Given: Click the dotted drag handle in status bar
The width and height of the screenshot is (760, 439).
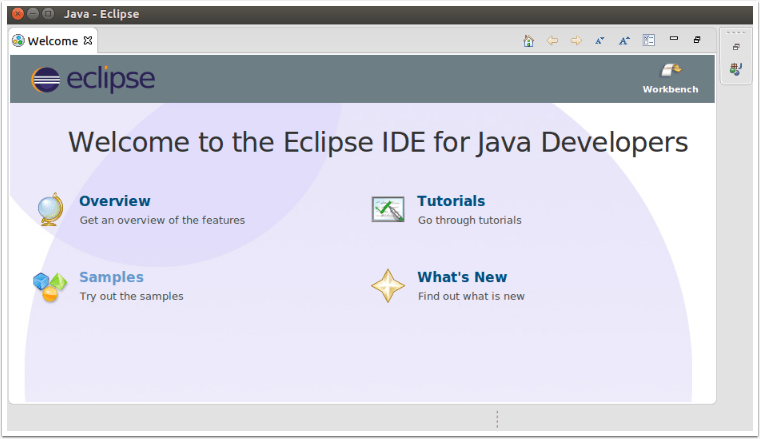Looking at the screenshot, I should [x=497, y=419].
